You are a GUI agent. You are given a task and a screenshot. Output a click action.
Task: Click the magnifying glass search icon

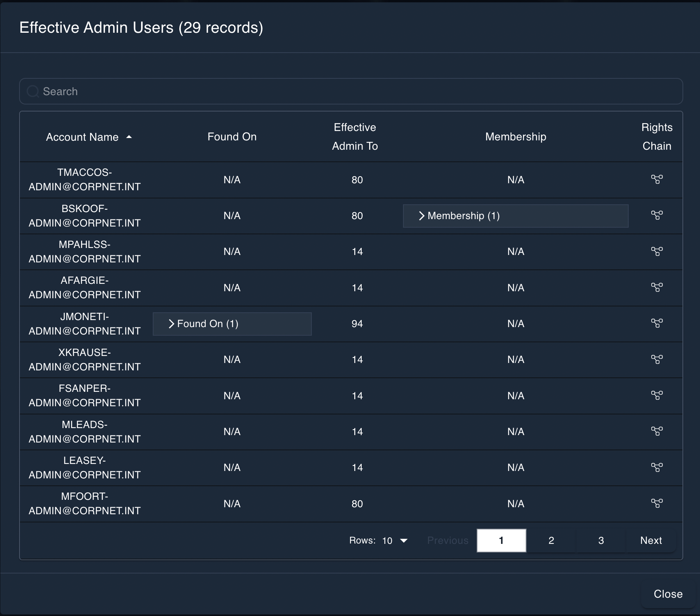pyautogui.click(x=33, y=91)
